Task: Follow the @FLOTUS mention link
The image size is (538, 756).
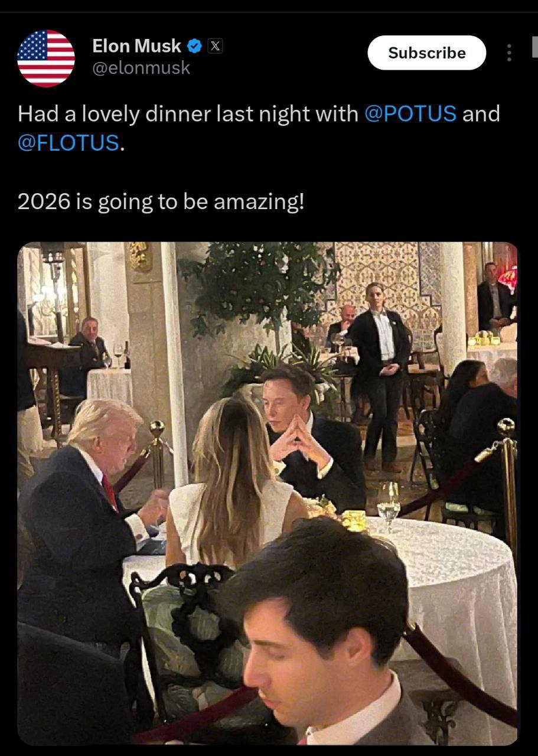Action: (x=69, y=143)
